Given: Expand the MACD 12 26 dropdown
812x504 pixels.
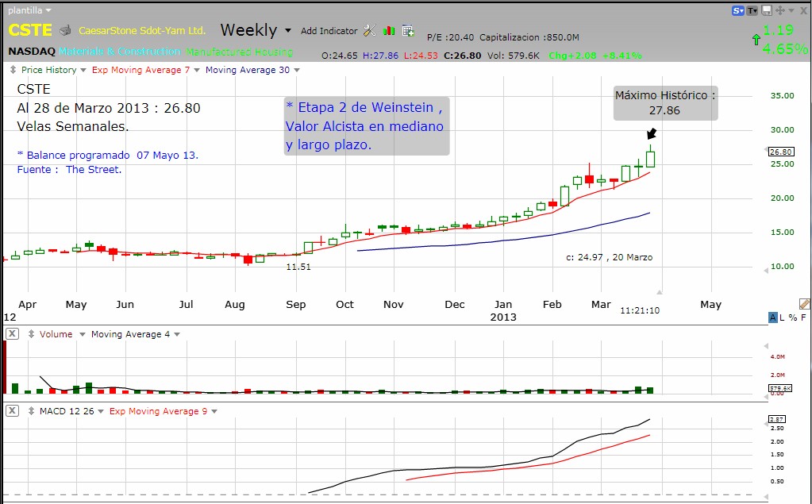Looking at the screenshot, I should 101,411.
